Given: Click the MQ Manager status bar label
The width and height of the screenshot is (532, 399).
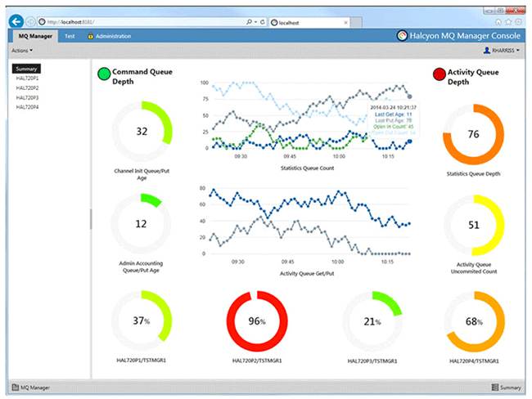Looking at the screenshot, I should [35, 388].
